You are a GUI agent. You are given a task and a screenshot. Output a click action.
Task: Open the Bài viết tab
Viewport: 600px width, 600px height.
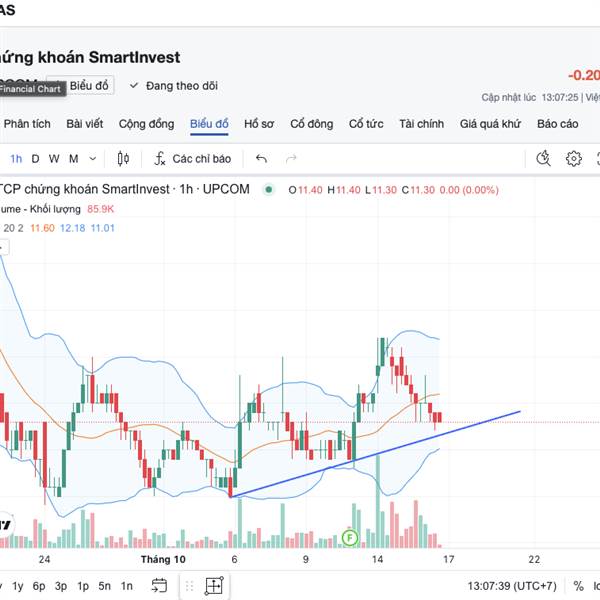click(85, 124)
